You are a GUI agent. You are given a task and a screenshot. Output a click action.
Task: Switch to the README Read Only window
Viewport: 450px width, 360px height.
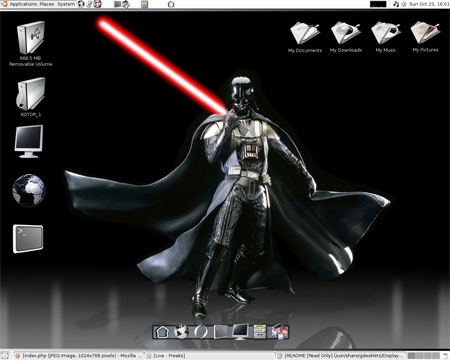[340, 356]
